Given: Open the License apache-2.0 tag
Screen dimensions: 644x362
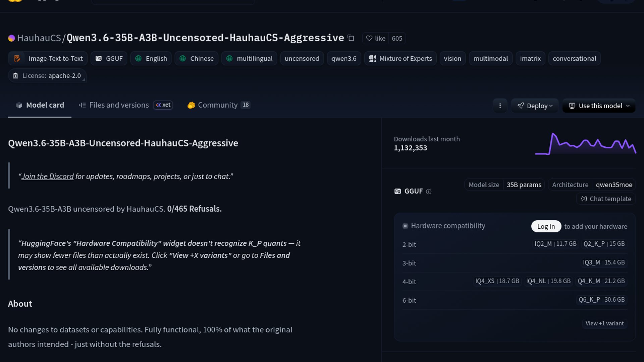Looking at the screenshot, I should pos(47,76).
